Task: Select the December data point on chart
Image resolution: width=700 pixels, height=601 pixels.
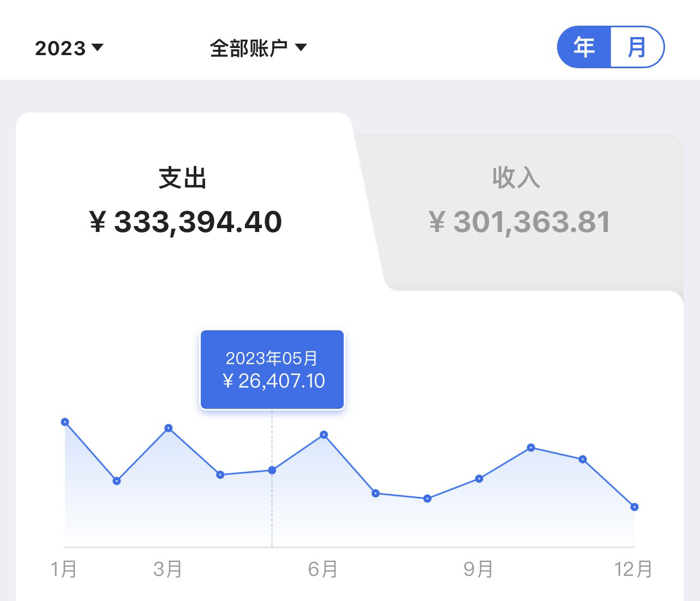Action: 635,507
